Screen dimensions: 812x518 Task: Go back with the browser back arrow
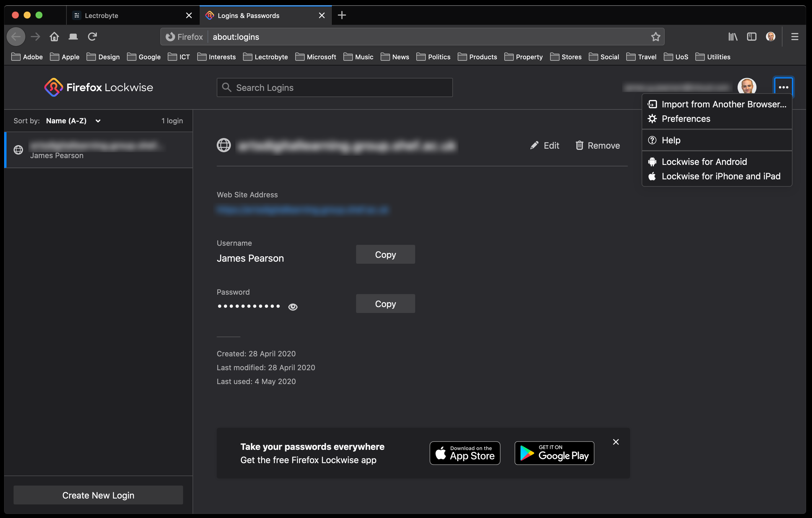pos(16,37)
